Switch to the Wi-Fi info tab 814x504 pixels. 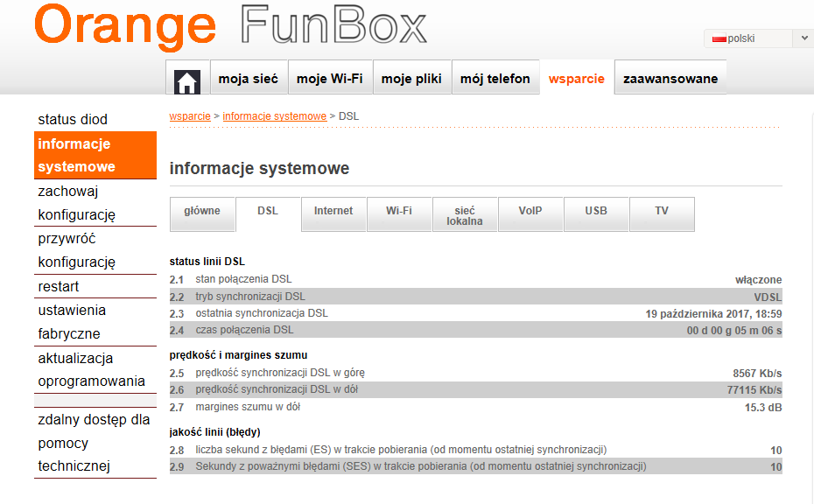(x=399, y=213)
